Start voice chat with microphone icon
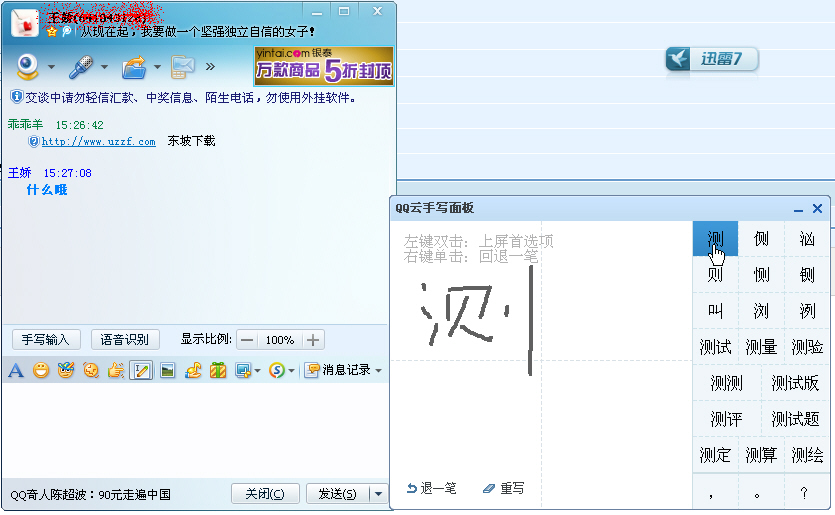This screenshot has width=835, height=515. (81, 67)
